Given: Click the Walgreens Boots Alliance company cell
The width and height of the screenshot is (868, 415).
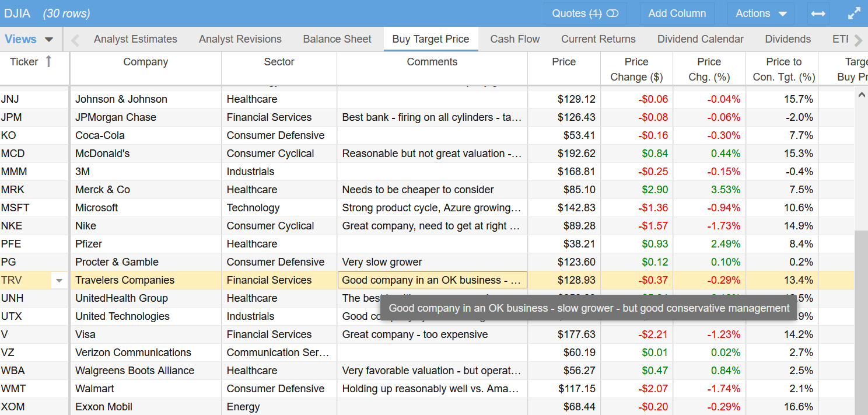Looking at the screenshot, I should point(146,371).
